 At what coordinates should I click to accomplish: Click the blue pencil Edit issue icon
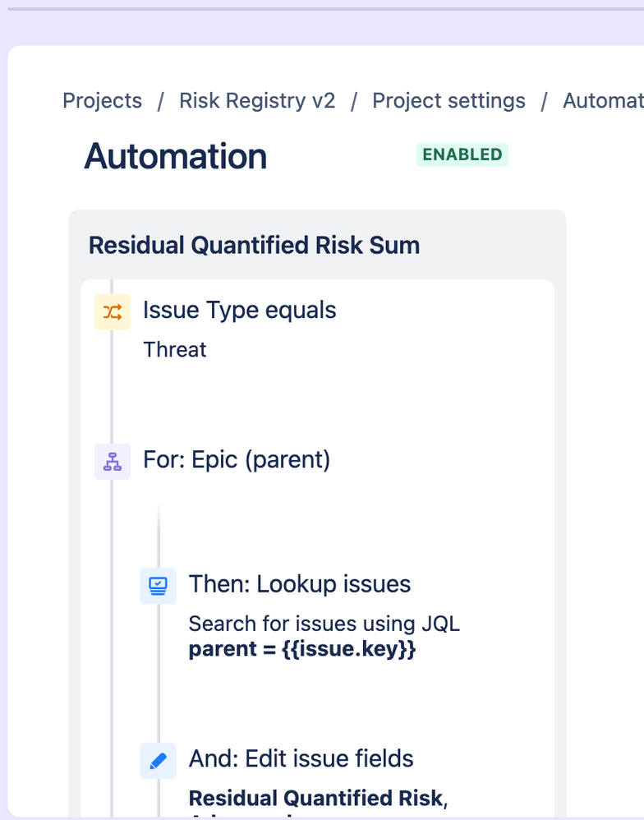(x=158, y=760)
